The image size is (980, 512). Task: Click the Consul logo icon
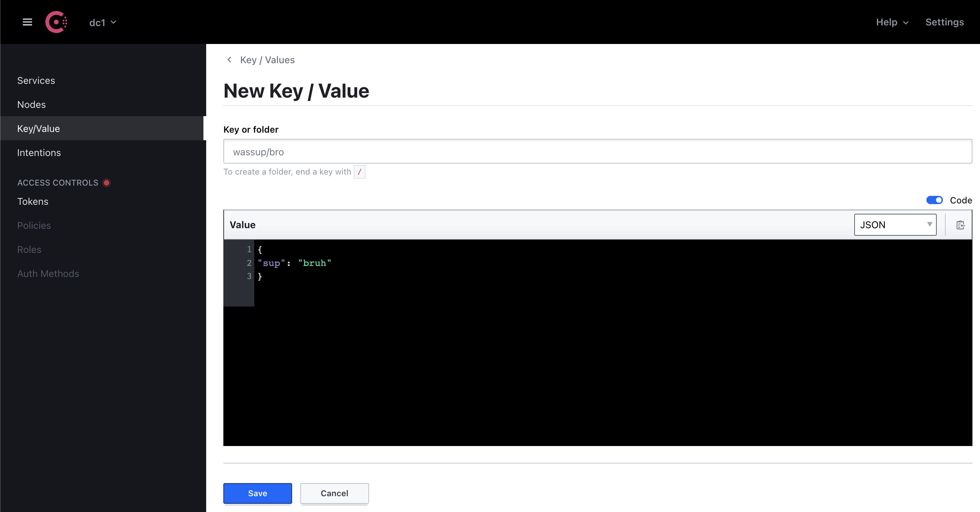click(56, 22)
